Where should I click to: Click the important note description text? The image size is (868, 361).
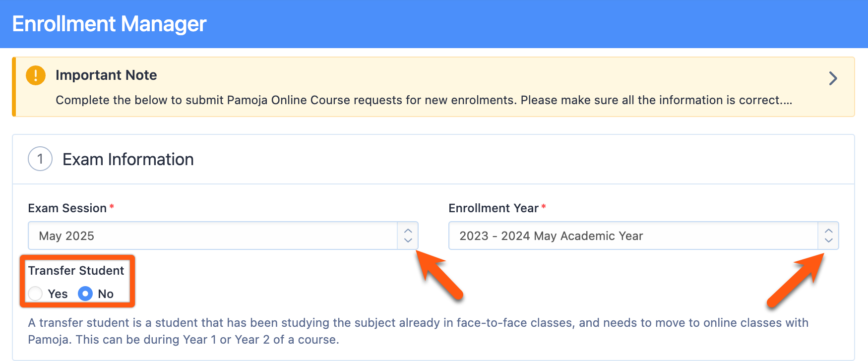pos(424,100)
